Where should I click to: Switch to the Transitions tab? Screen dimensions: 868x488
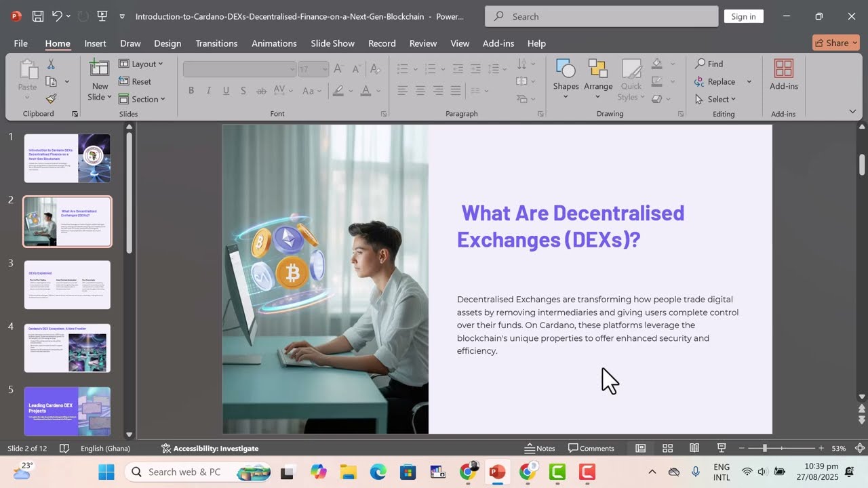point(216,43)
